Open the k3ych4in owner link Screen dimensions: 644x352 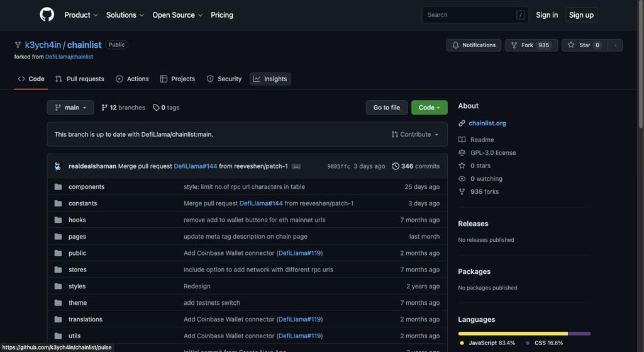click(43, 45)
